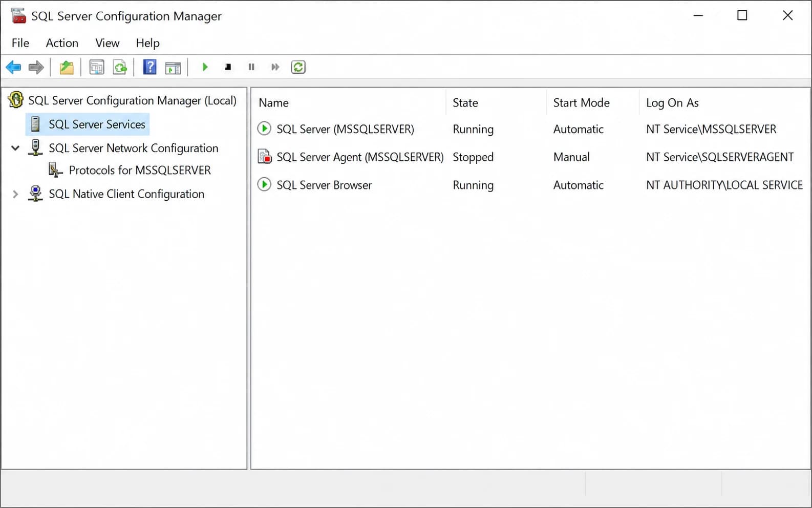Pause service using the pause icon
Viewport: 812px width, 508px height.
(251, 67)
